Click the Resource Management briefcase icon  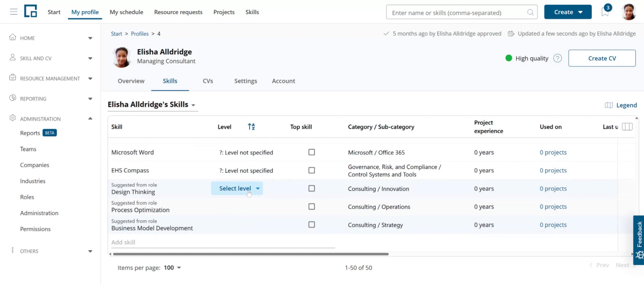click(x=13, y=78)
